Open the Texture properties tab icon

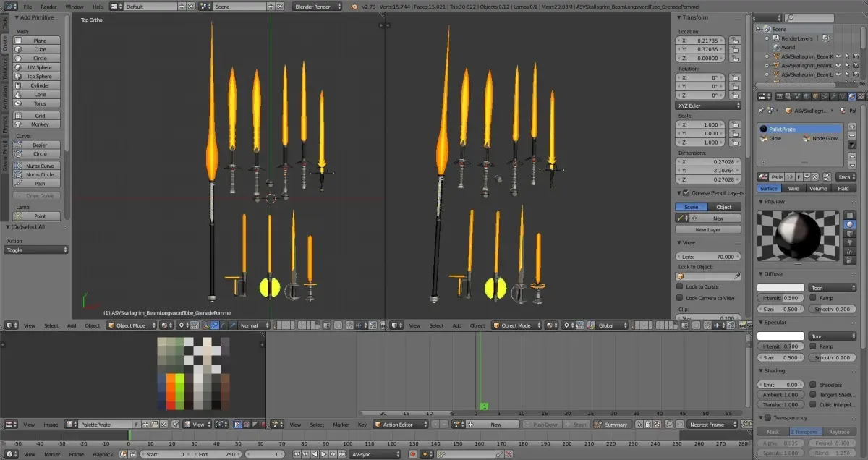[861, 96]
